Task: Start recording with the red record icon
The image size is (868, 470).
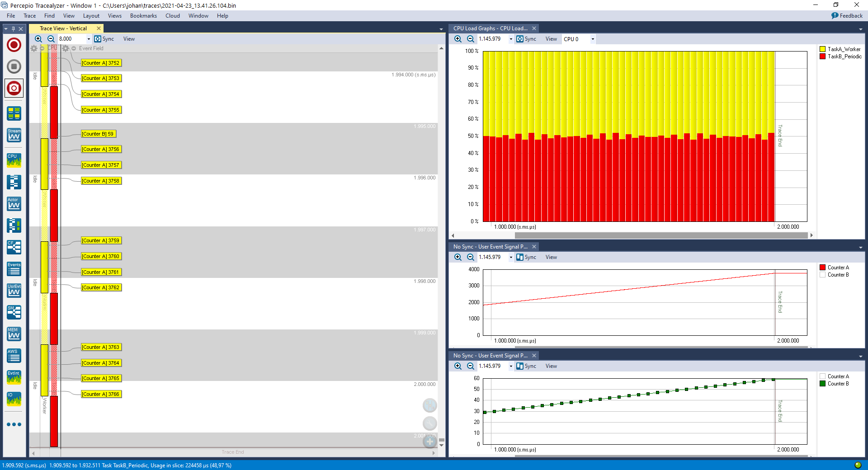Action: (x=14, y=45)
